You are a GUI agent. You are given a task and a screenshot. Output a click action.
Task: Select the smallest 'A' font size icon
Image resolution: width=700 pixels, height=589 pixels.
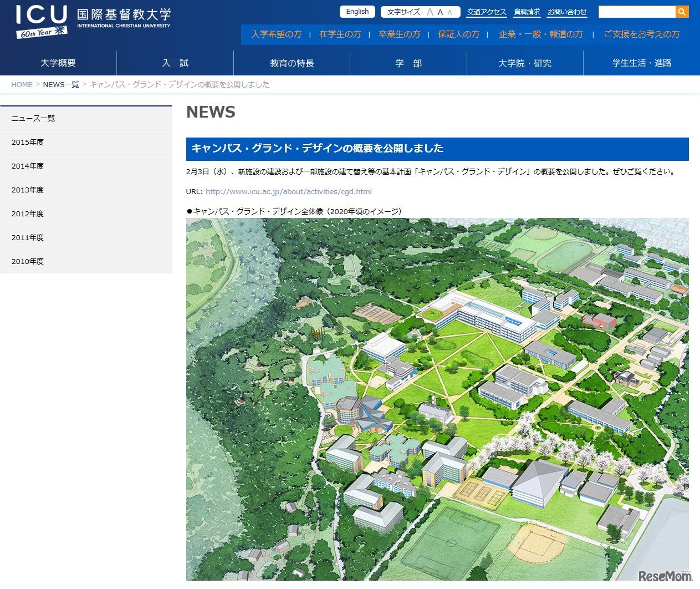pyautogui.click(x=449, y=12)
